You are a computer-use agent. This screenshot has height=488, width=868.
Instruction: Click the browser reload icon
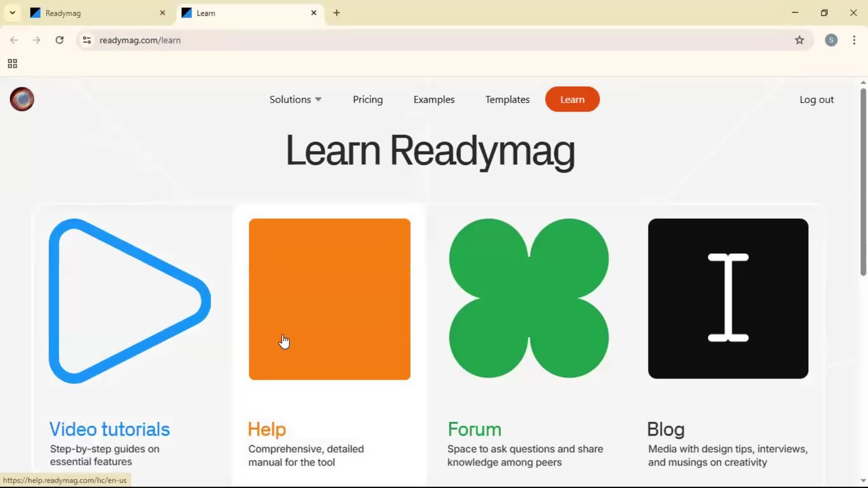(59, 40)
